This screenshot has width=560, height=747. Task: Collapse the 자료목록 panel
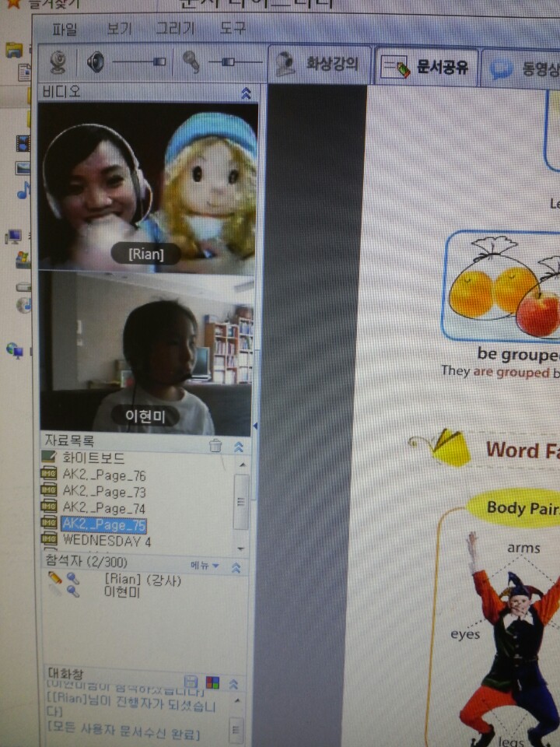click(239, 446)
